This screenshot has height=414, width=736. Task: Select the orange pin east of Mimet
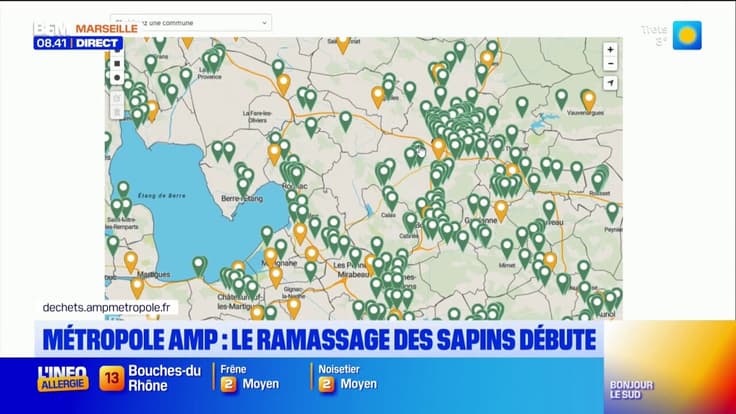pos(550,261)
